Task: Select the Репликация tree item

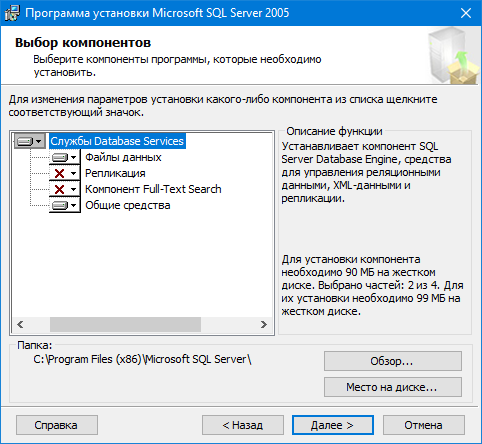Action: 115,173
